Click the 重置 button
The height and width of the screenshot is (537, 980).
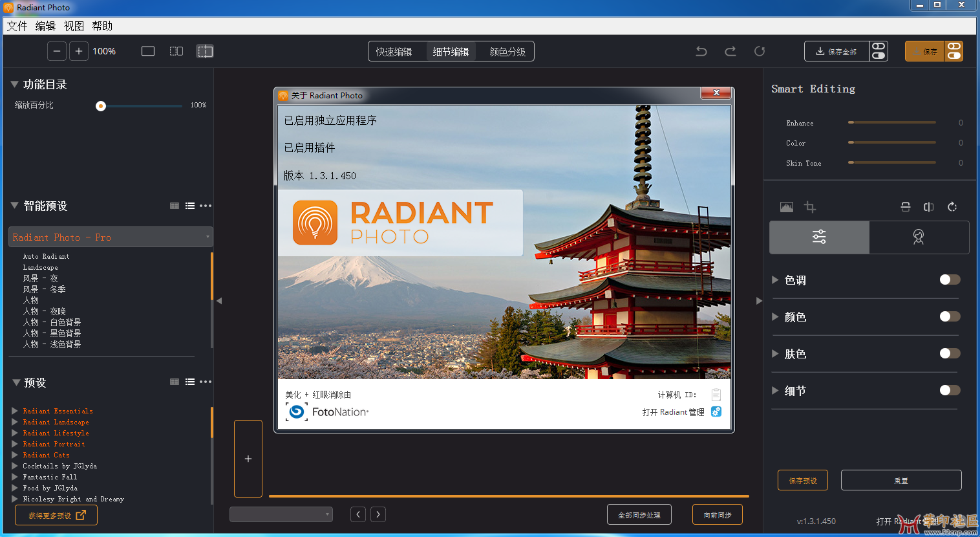[x=901, y=481]
